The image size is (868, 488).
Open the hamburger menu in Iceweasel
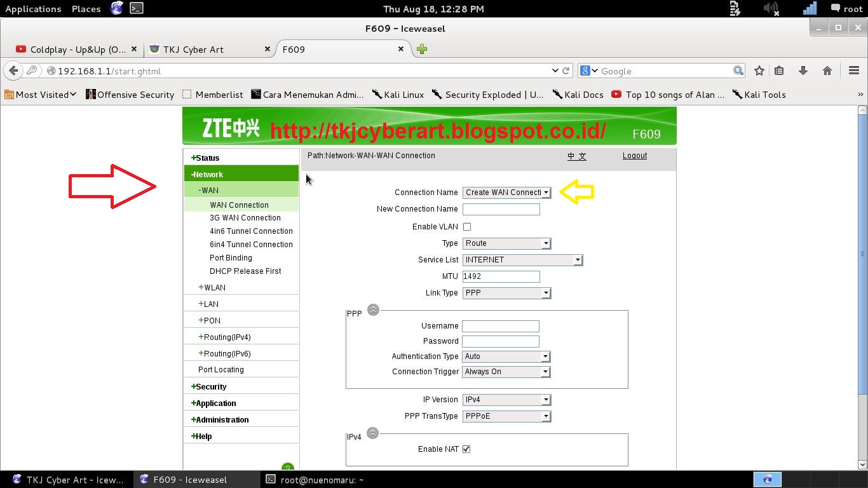(854, 71)
